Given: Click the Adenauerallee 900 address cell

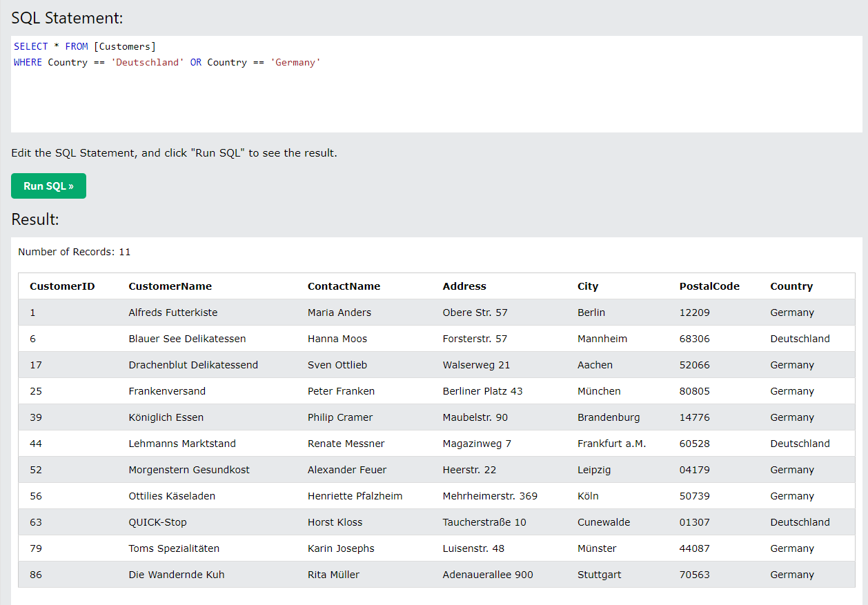Looking at the screenshot, I should click(488, 575).
